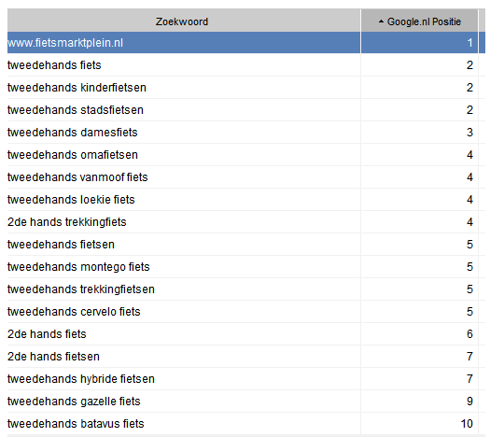Select the 'tweedehands gazelle fiets' row
504x437 pixels.
[246, 402]
